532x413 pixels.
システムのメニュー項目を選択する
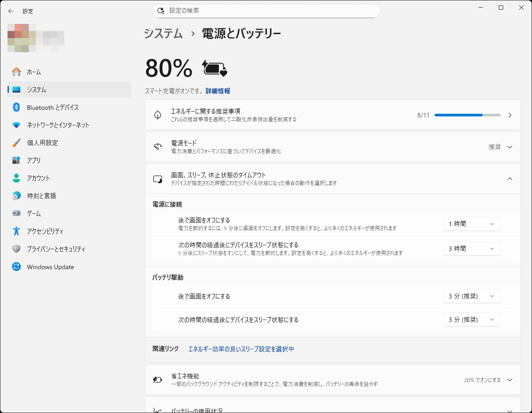click(x=15, y=89)
